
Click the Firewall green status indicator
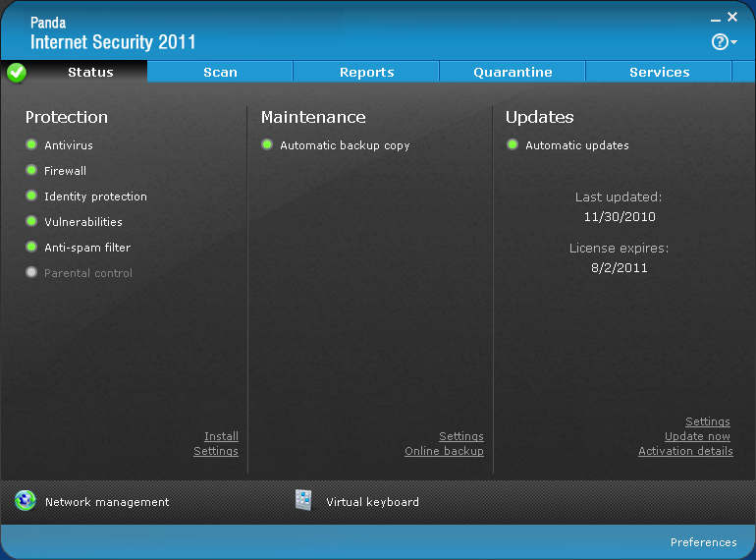(x=31, y=171)
